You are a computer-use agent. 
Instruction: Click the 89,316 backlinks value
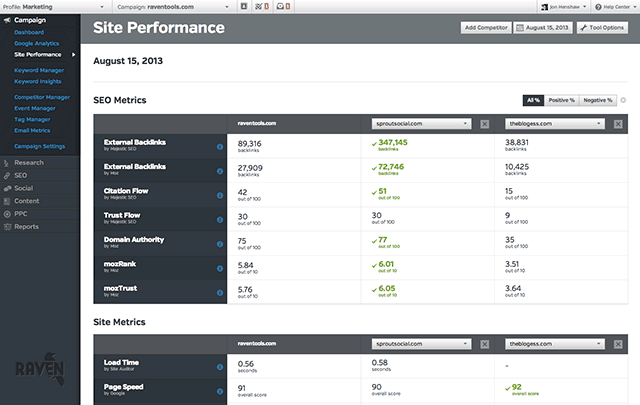tap(249, 144)
